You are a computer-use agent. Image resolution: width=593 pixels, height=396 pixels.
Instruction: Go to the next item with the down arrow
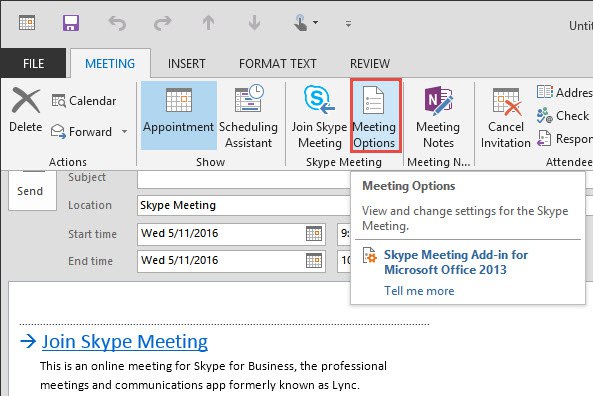coord(254,23)
